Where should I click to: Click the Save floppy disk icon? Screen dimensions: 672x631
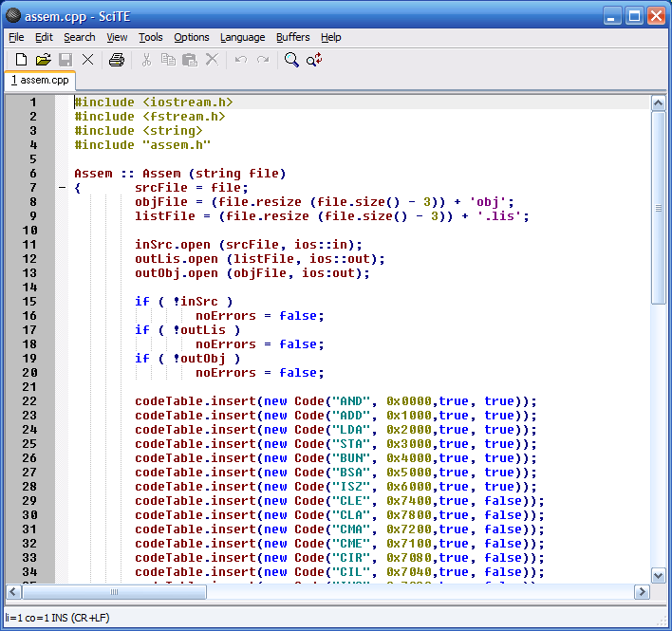65,60
